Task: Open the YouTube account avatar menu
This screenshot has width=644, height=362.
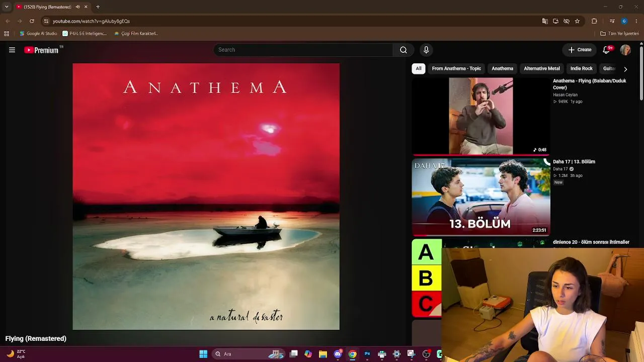Action: tap(625, 50)
